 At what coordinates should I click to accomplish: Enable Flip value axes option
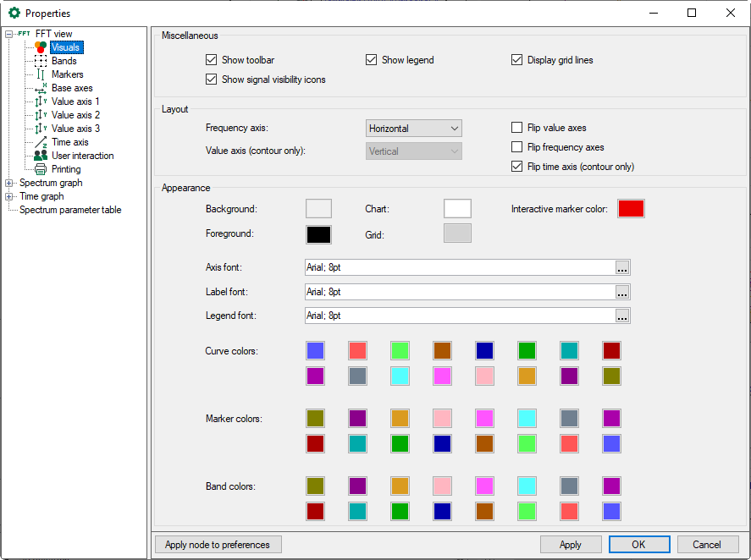tap(517, 128)
